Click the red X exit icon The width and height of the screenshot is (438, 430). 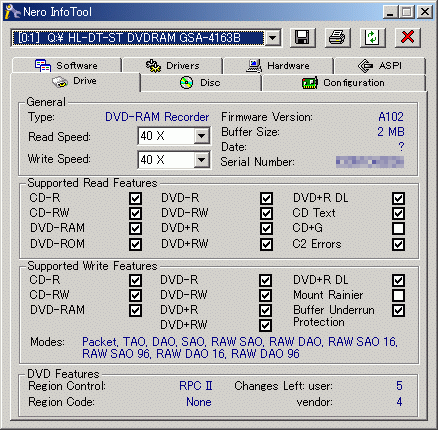[408, 37]
